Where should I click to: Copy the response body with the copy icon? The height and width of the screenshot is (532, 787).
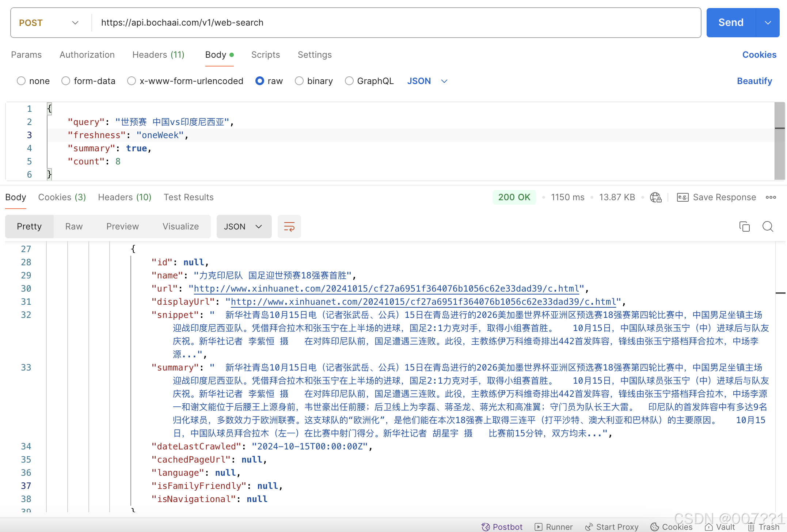744,227
